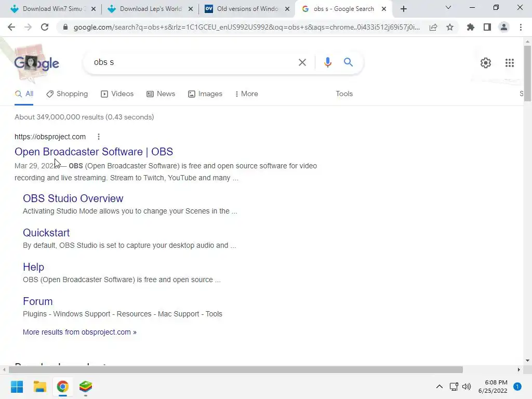Open the search Tools options
This screenshot has width=532, height=399.
[x=344, y=94]
